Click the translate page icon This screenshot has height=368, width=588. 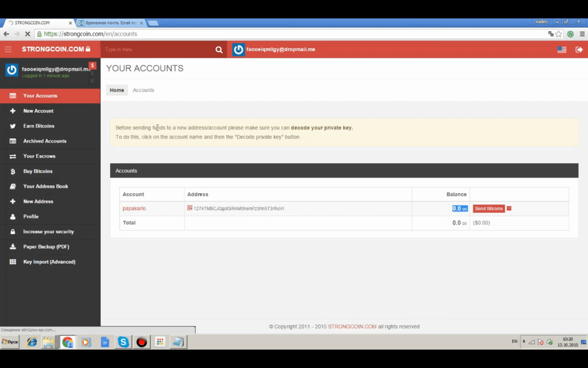pyautogui.click(x=551, y=34)
